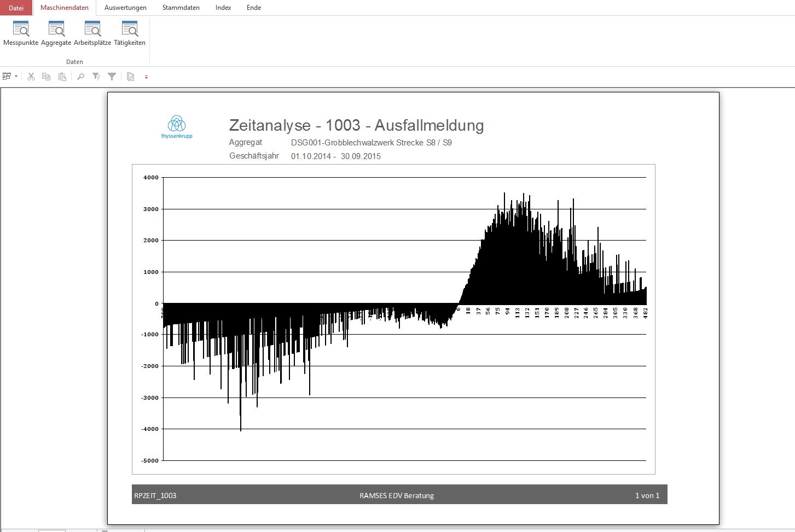The width and height of the screenshot is (795, 532).
Task: Click the 113 x-axis label
Action: tap(518, 313)
